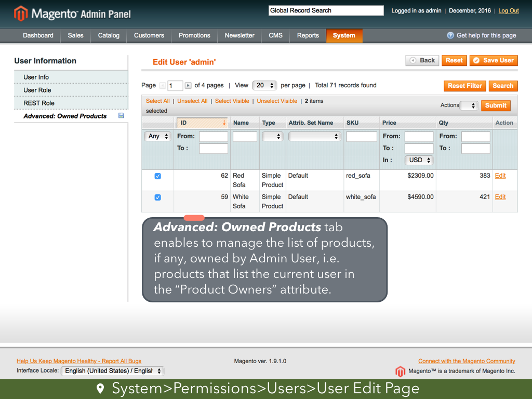Open the per page View dropdown
532x399 pixels.
pos(264,86)
